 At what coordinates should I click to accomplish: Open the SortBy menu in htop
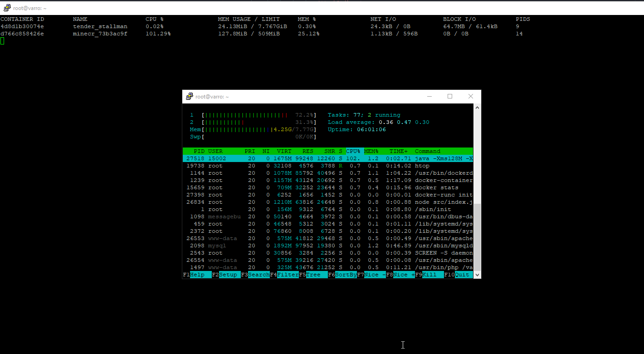[x=345, y=275]
